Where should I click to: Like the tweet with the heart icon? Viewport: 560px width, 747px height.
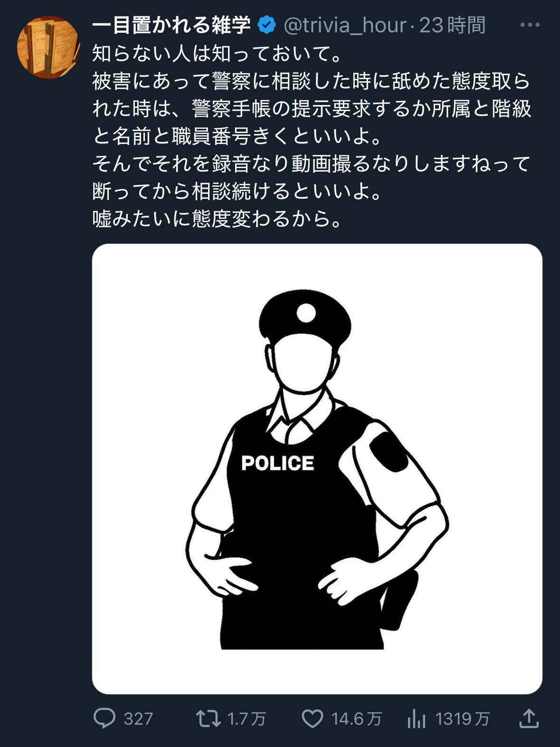(x=313, y=718)
